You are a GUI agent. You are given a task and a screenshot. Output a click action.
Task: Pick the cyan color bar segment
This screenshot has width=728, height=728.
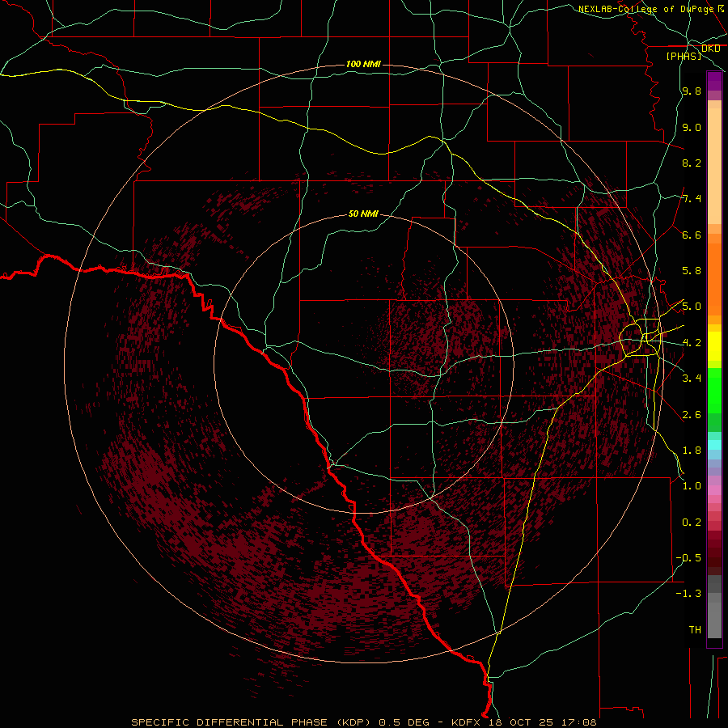click(714, 445)
